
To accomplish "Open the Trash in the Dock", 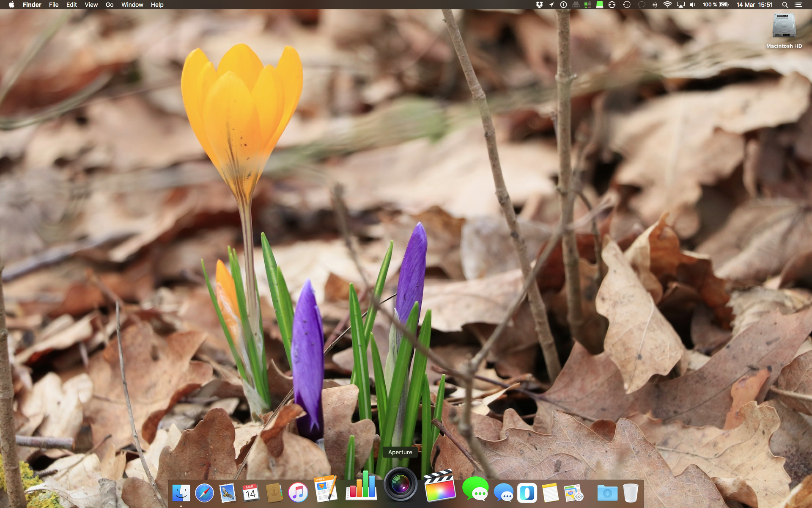I will pos(630,493).
